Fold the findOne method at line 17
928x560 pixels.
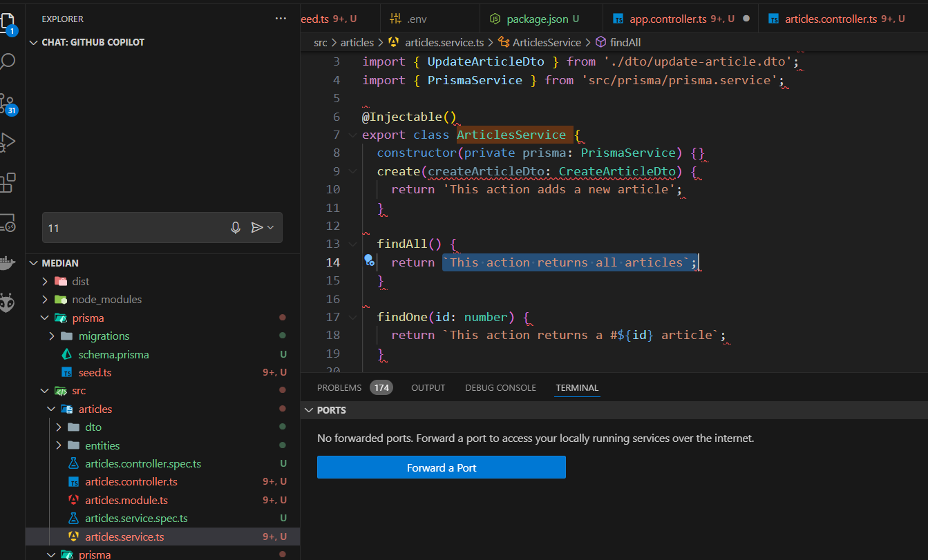coord(353,317)
